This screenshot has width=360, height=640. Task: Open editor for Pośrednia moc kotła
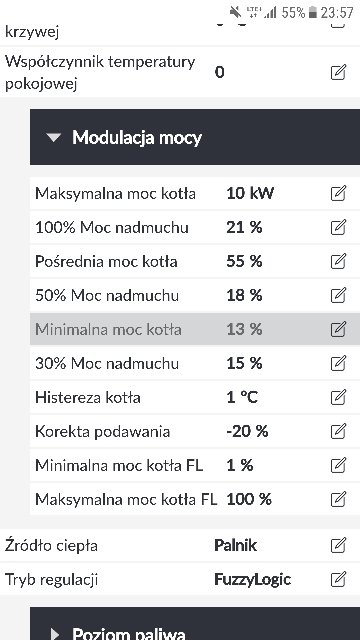[338, 261]
